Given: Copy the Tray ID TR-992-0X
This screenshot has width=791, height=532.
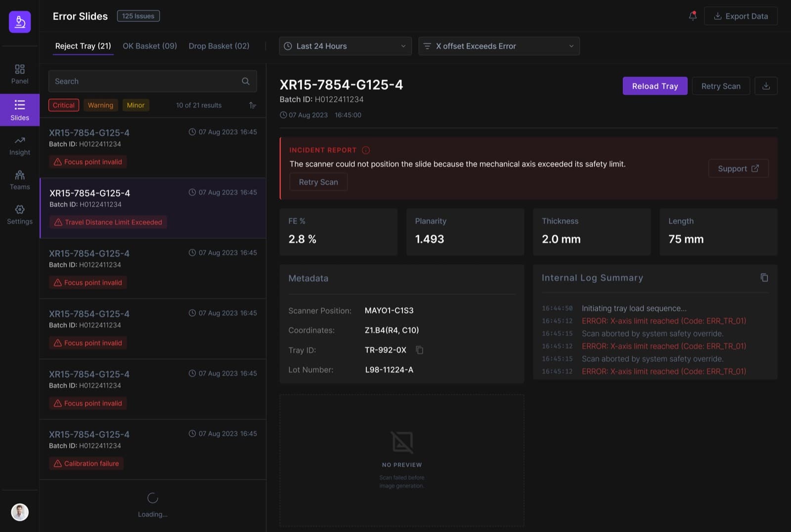Looking at the screenshot, I should [419, 350].
